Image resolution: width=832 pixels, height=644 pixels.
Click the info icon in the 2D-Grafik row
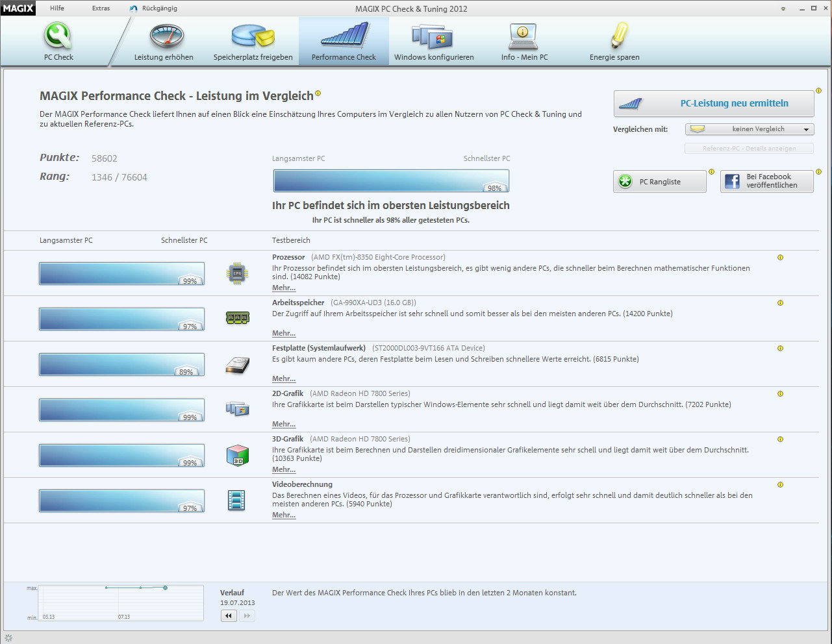pos(780,394)
